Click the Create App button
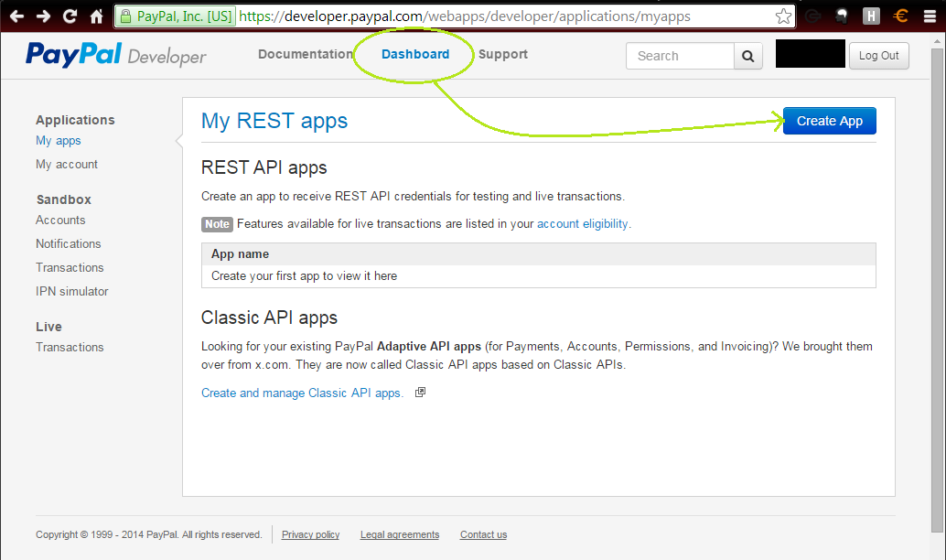 (830, 121)
